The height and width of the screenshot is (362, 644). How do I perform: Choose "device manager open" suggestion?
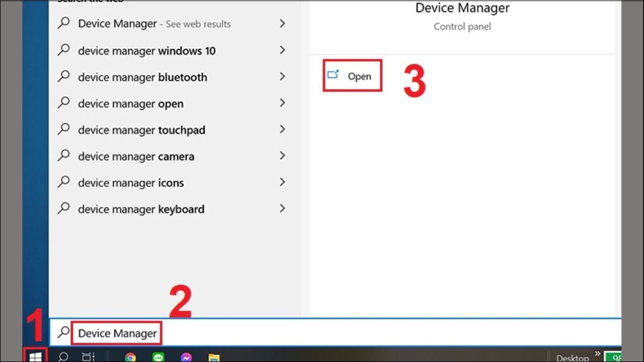(174, 104)
